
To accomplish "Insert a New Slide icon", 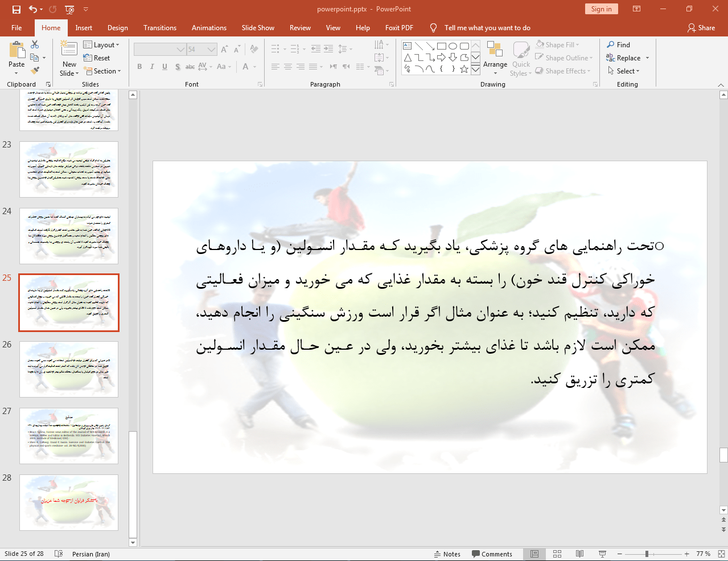I will point(69,49).
